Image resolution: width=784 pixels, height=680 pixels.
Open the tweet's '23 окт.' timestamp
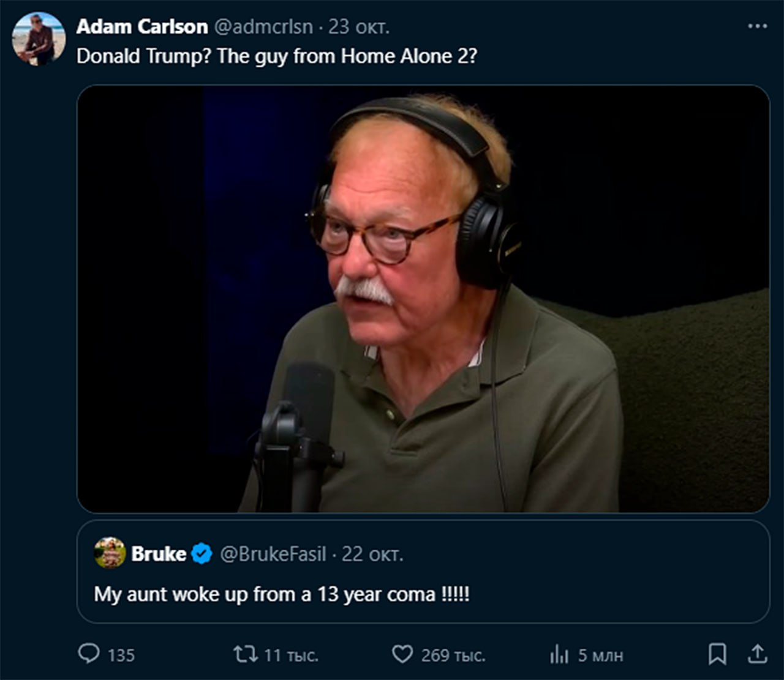pos(359,27)
